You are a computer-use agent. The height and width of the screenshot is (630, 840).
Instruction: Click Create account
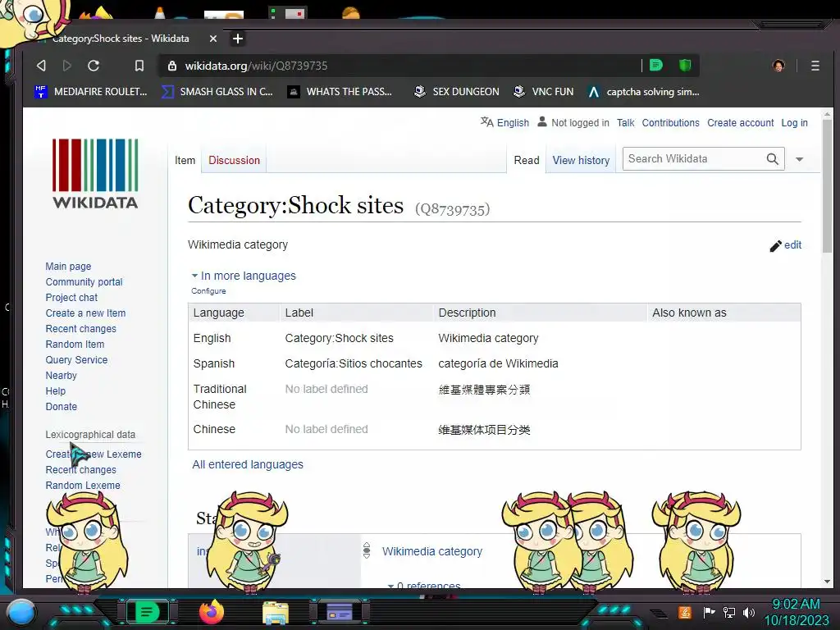[x=741, y=123]
